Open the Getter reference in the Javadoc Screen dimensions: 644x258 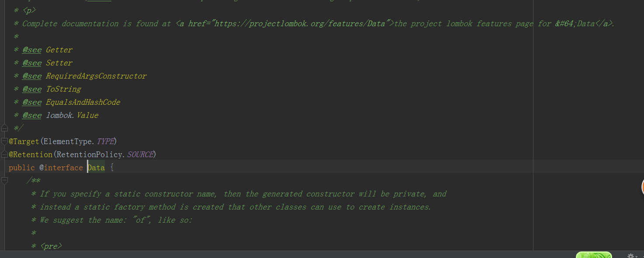(x=59, y=50)
